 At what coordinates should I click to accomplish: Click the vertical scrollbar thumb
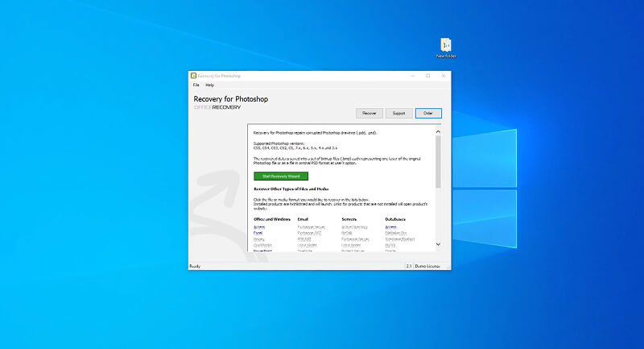coord(438,161)
